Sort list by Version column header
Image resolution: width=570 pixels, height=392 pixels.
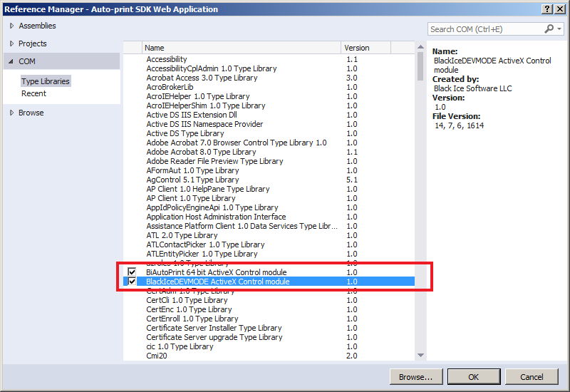376,48
